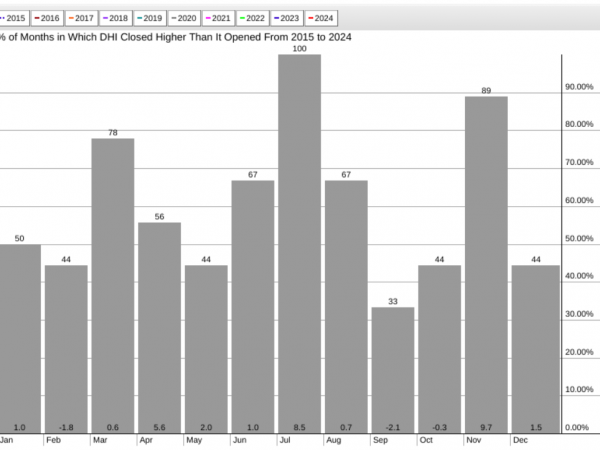Click the 8.5 value in July bar
Viewport: 600px width, 450px height.
300,427
